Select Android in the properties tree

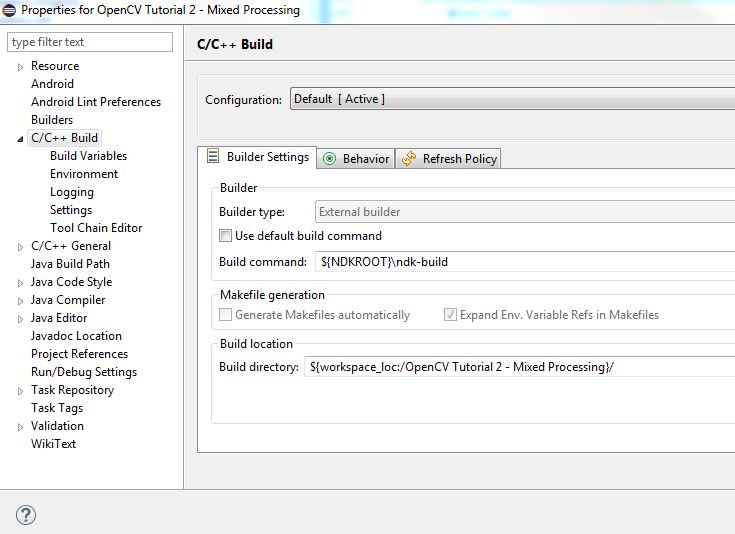pyautogui.click(x=52, y=84)
